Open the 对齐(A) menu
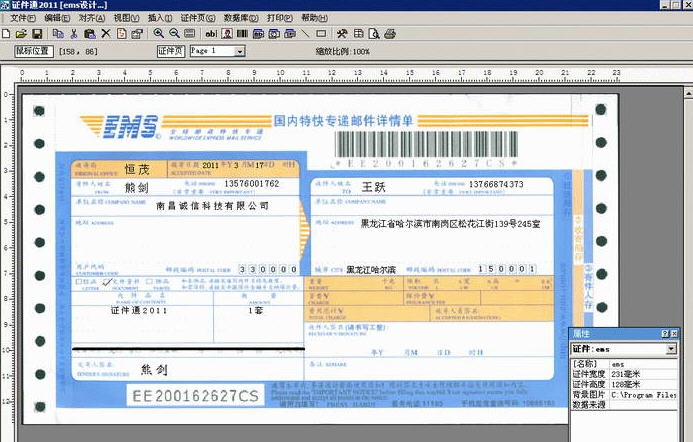 click(92, 18)
